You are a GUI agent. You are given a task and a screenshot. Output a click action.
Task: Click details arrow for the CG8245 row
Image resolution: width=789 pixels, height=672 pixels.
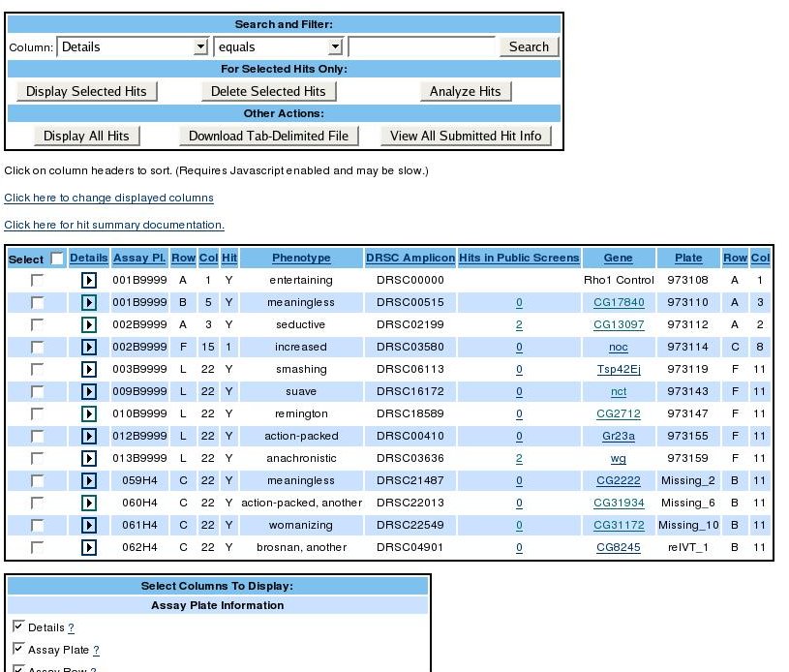point(89,547)
